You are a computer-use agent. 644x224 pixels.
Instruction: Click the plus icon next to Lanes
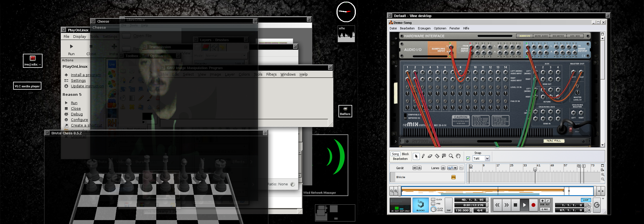443,168
